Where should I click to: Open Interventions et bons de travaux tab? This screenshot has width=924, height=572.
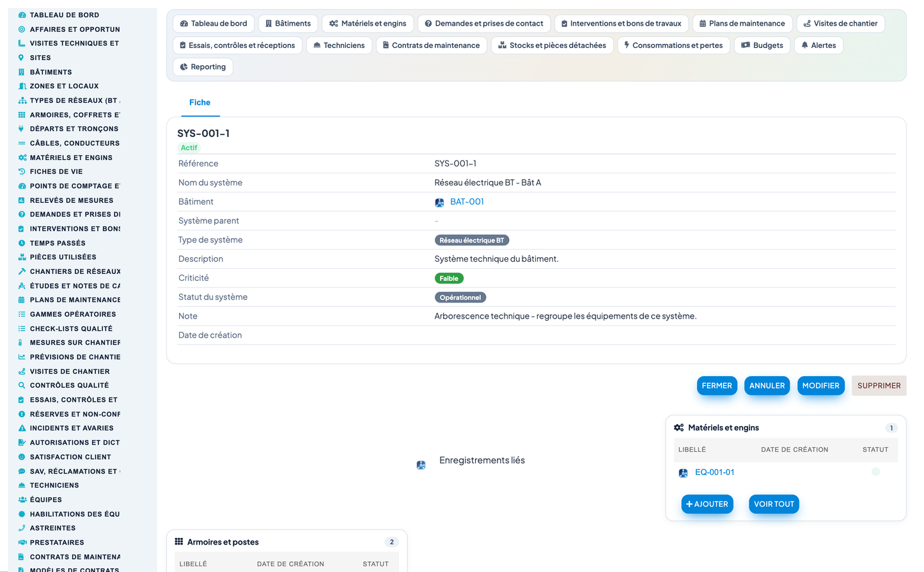click(x=622, y=24)
